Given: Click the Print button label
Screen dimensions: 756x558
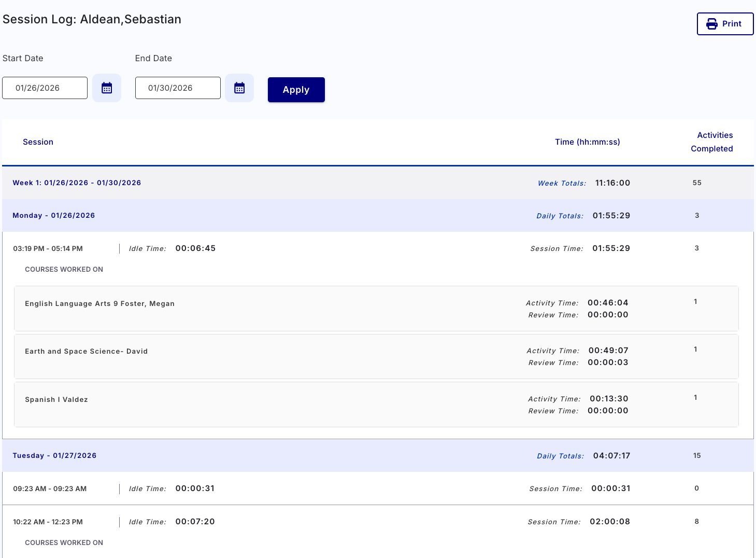Looking at the screenshot, I should 732,24.
